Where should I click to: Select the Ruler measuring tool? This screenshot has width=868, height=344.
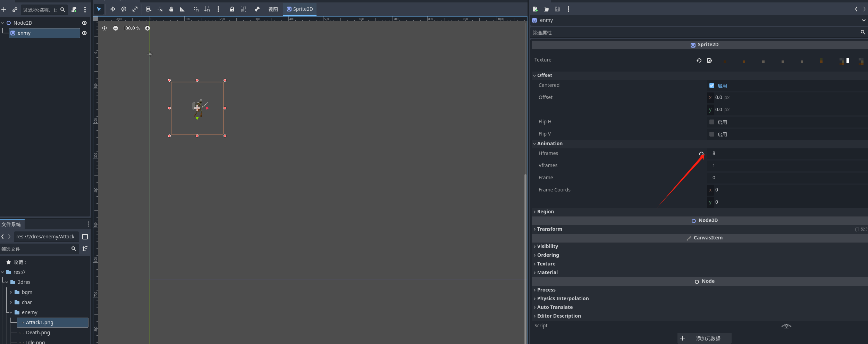(x=182, y=9)
